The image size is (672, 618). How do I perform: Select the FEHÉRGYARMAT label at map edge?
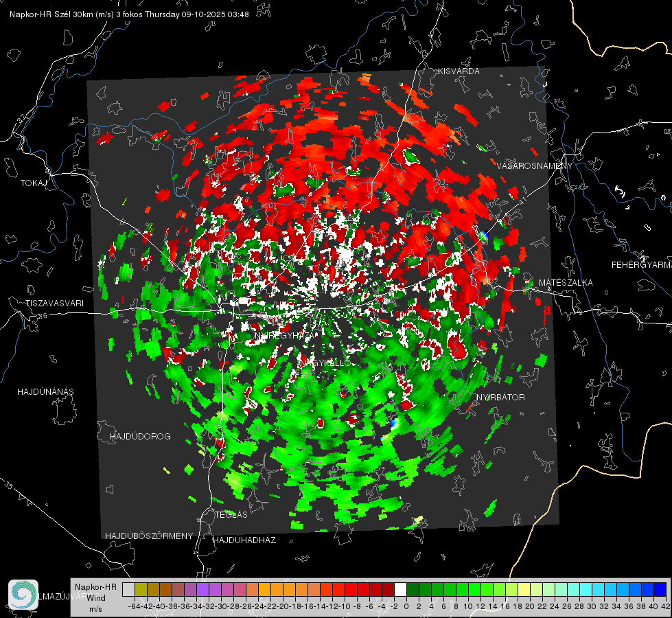[x=642, y=265]
